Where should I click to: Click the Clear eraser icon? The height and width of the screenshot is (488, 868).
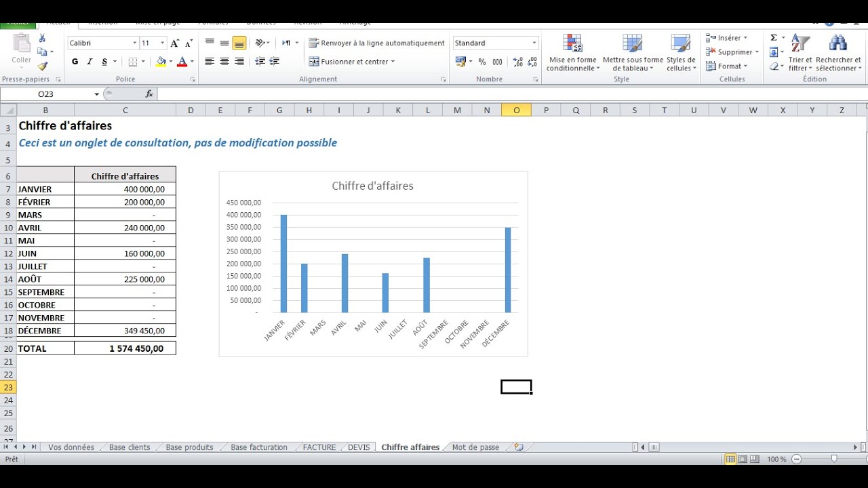774,66
